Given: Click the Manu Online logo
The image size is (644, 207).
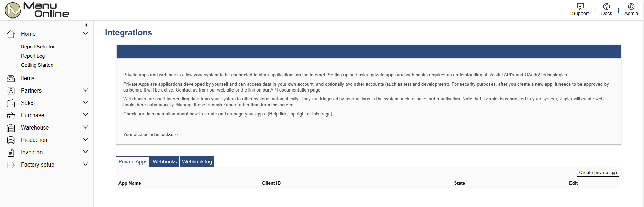Looking at the screenshot, I should [37, 10].
